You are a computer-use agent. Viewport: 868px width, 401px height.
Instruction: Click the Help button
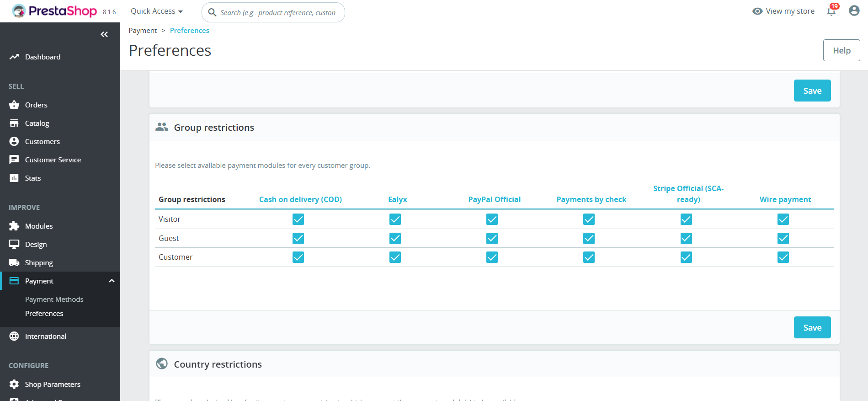(841, 50)
